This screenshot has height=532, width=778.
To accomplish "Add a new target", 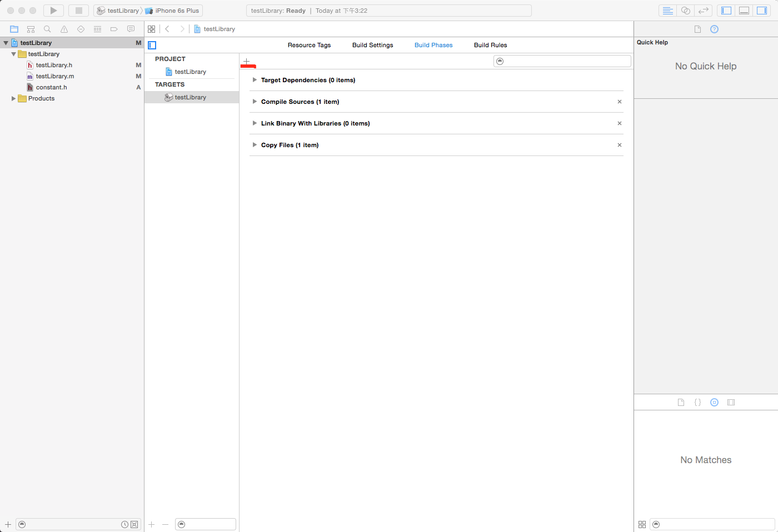I will pos(152,524).
